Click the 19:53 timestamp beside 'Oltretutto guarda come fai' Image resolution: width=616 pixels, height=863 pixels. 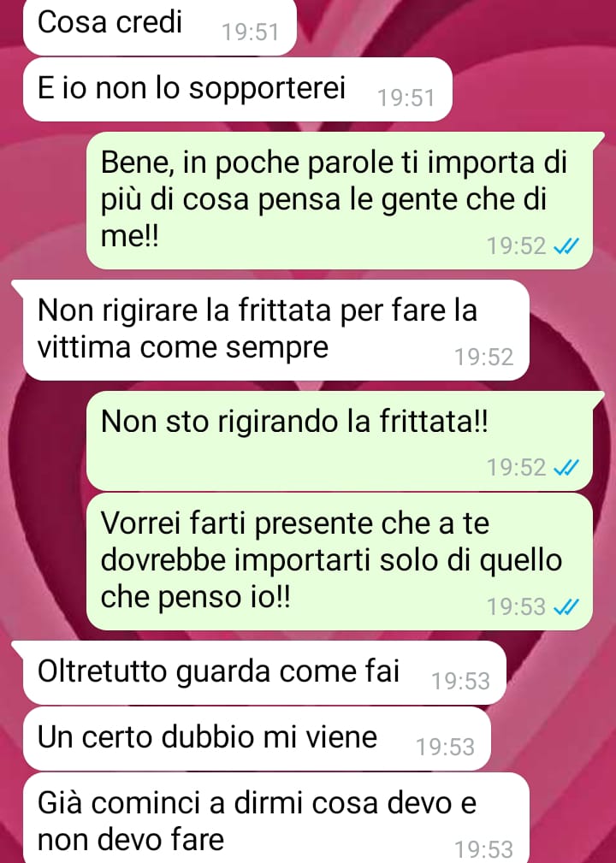460,682
